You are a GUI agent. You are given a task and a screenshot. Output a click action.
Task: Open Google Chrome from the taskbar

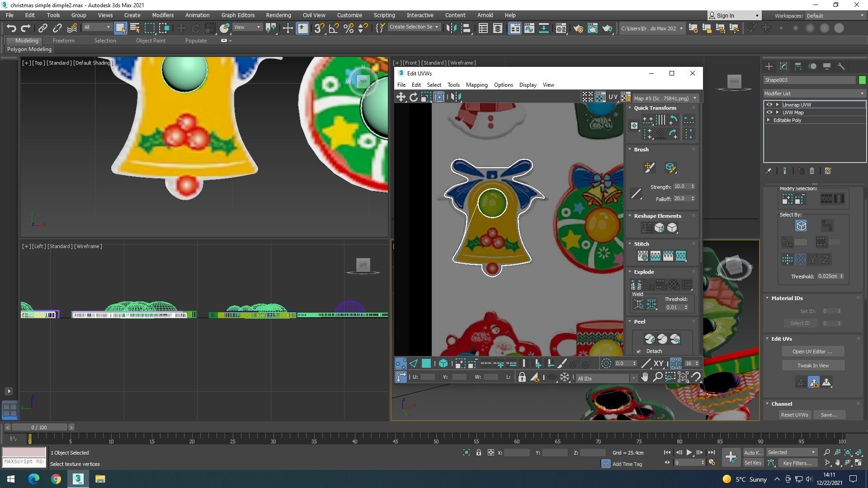(56, 479)
